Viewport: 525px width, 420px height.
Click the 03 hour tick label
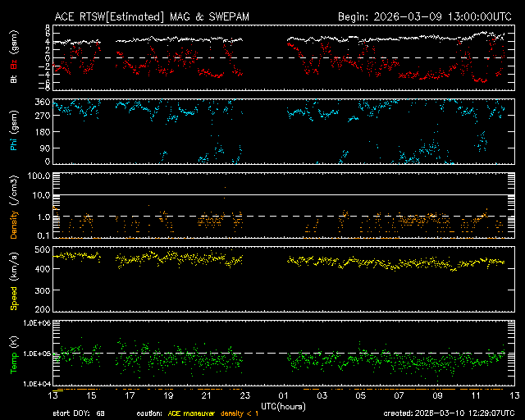322,395
